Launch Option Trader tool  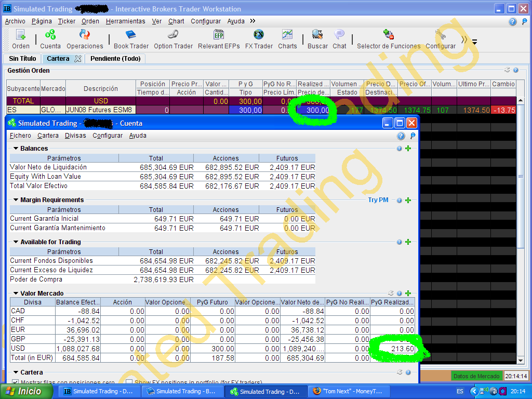[173, 39]
